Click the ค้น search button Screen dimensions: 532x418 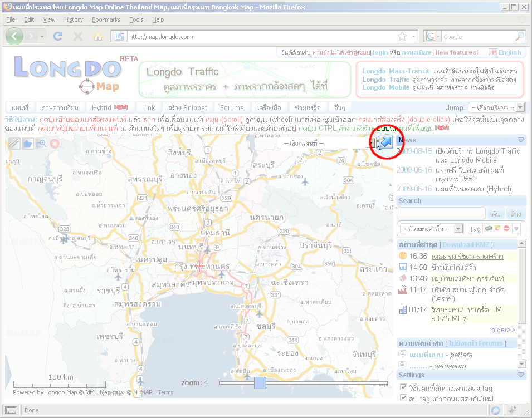click(x=496, y=214)
